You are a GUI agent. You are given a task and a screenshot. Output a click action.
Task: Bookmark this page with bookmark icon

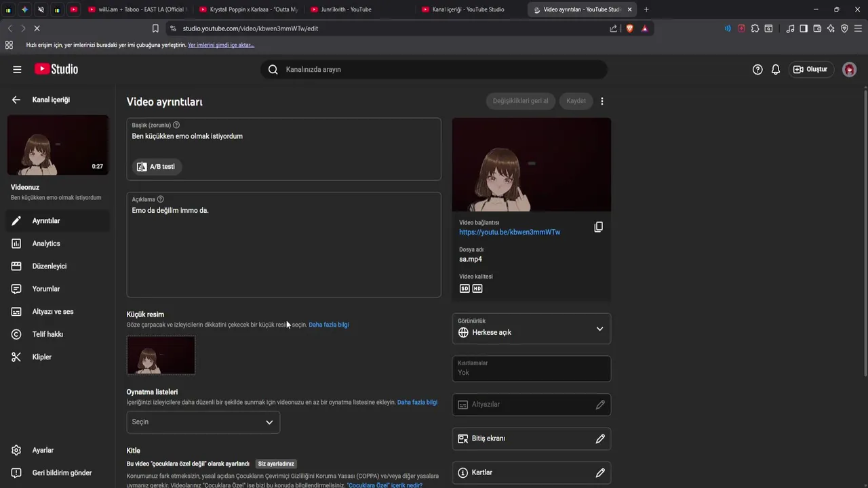coord(155,28)
